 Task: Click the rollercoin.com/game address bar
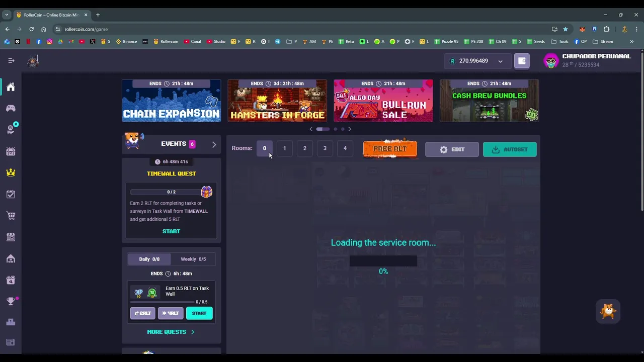click(302, 29)
